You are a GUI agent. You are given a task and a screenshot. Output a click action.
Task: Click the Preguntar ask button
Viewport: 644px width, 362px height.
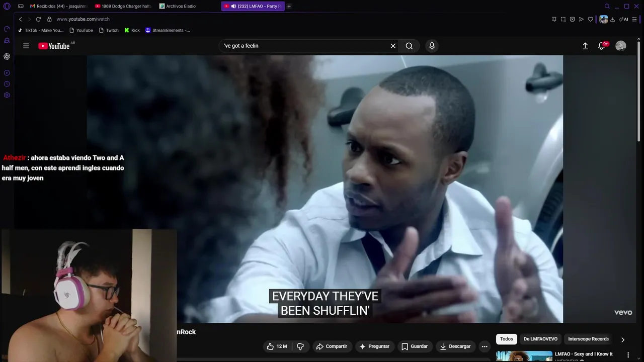tap(375, 346)
